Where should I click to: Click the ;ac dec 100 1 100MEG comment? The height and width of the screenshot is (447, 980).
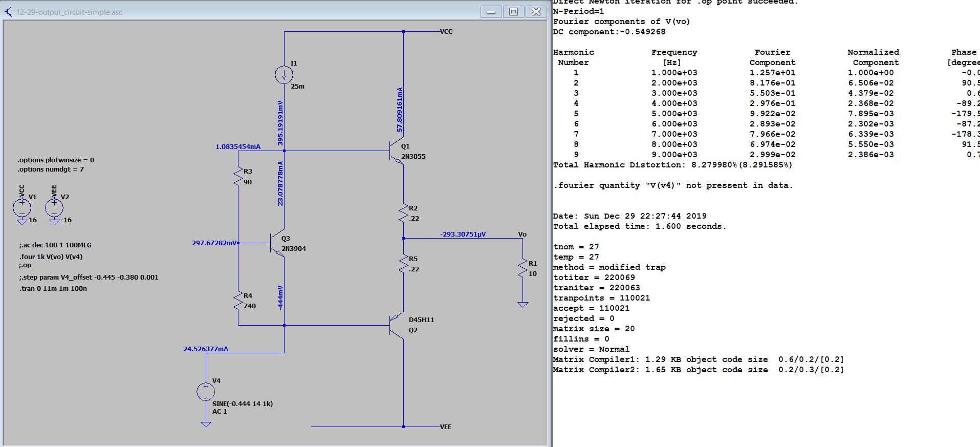point(55,245)
